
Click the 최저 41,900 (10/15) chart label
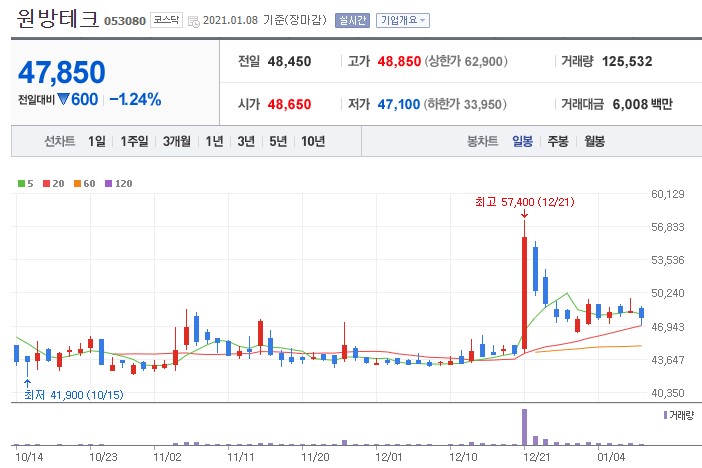[73, 395]
